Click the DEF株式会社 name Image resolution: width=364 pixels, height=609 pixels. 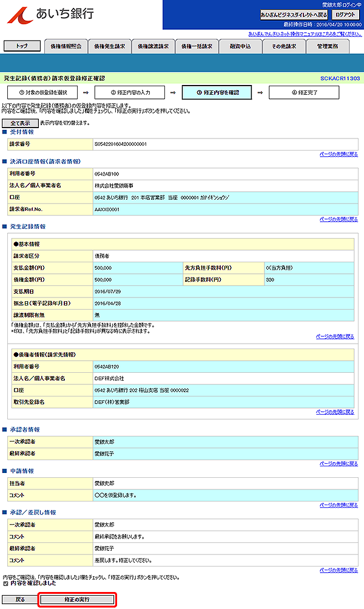coord(109,378)
